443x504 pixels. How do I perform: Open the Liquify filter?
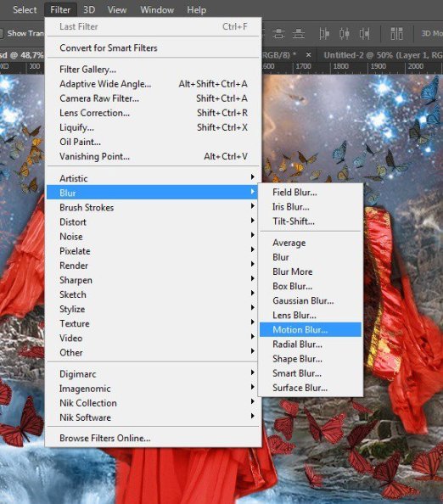(153, 127)
